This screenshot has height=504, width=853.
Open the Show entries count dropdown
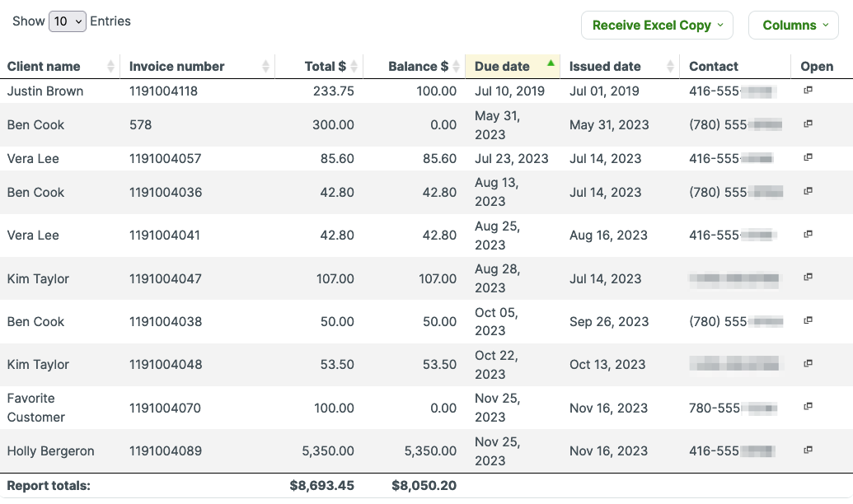pos(68,21)
